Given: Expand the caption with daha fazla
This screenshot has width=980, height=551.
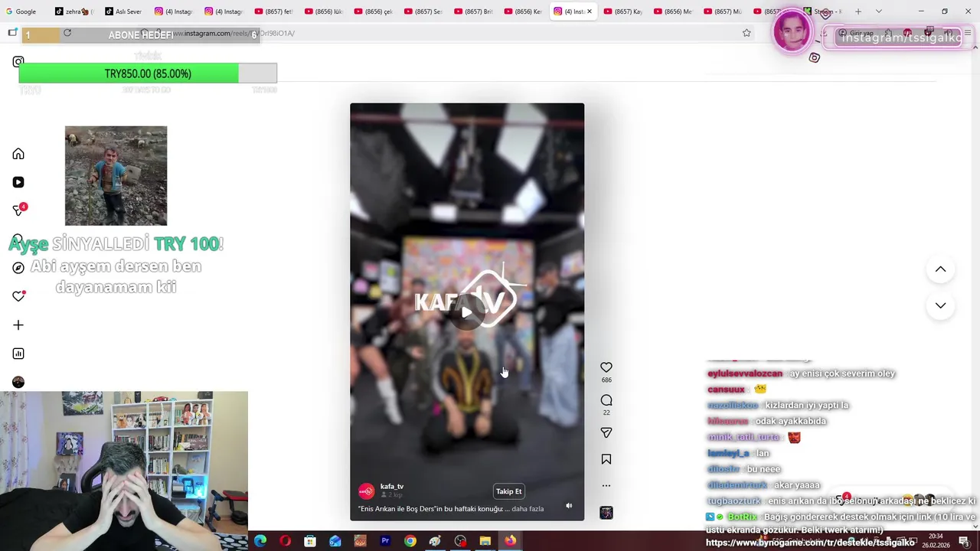Looking at the screenshot, I should 528,509.
